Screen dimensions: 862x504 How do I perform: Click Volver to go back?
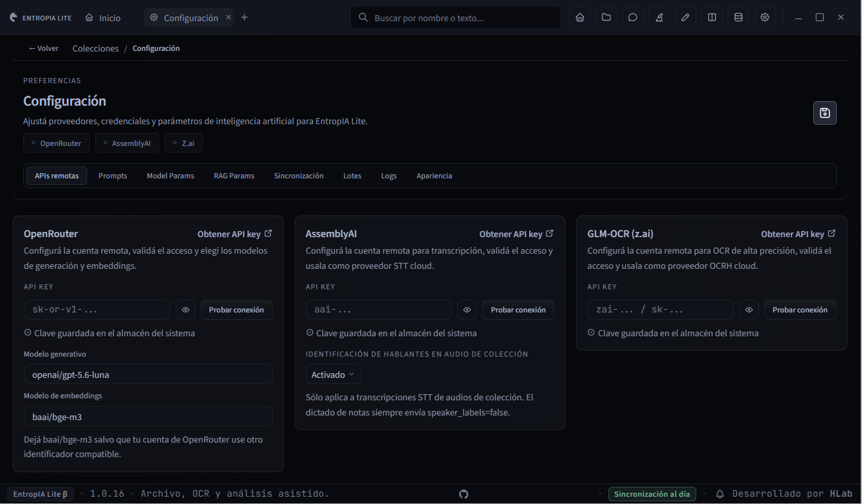44,48
